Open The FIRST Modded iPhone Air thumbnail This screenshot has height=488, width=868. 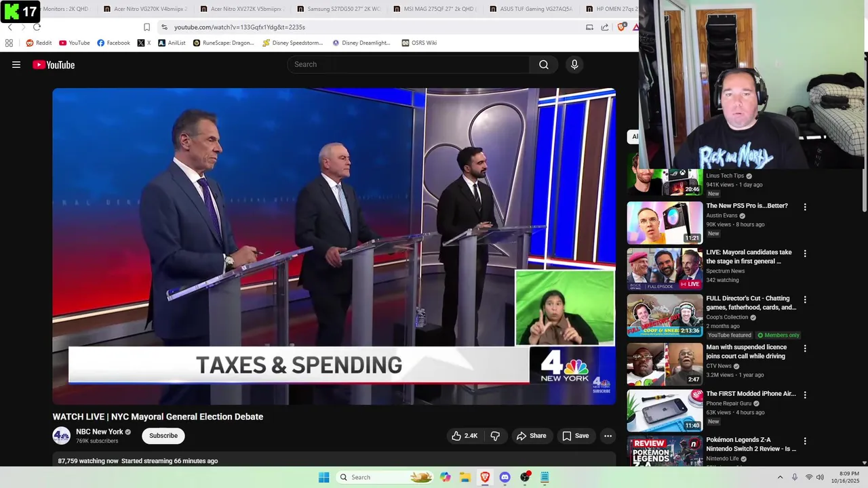coord(665,411)
